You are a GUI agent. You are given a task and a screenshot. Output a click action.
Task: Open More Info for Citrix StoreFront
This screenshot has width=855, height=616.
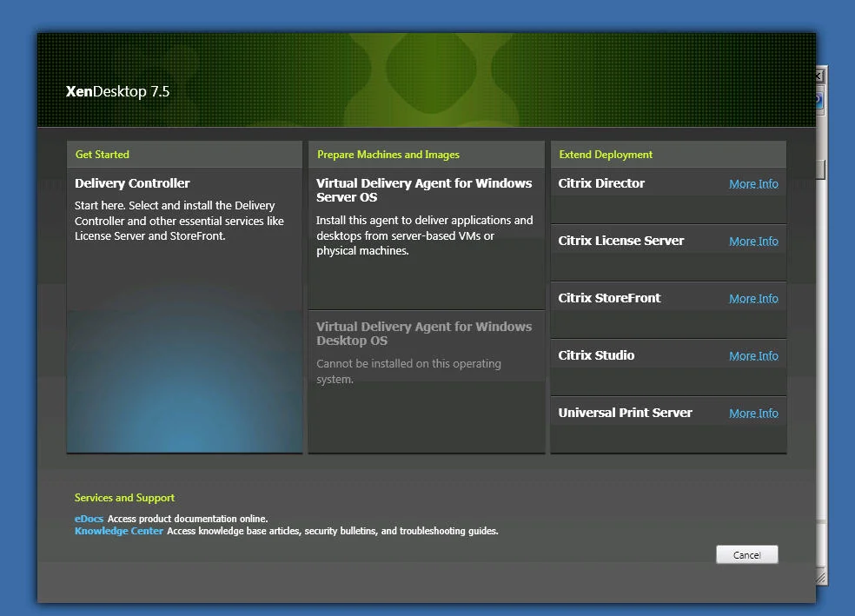753,298
